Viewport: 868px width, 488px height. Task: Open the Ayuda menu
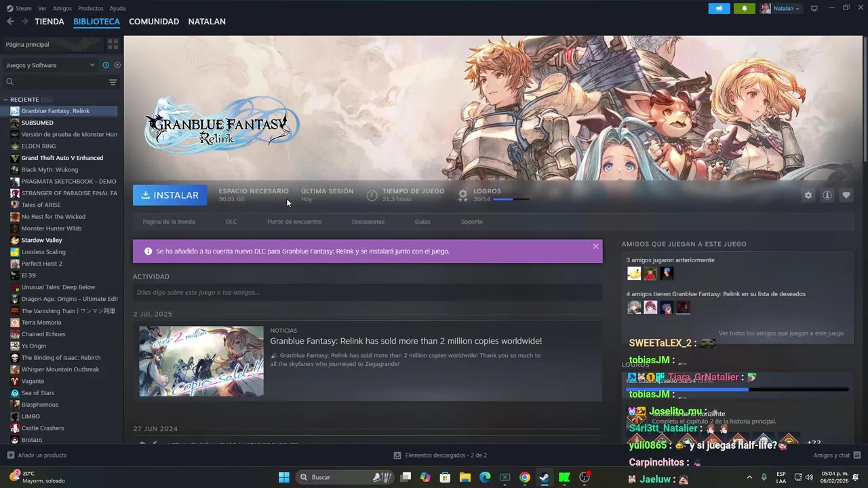tap(117, 8)
